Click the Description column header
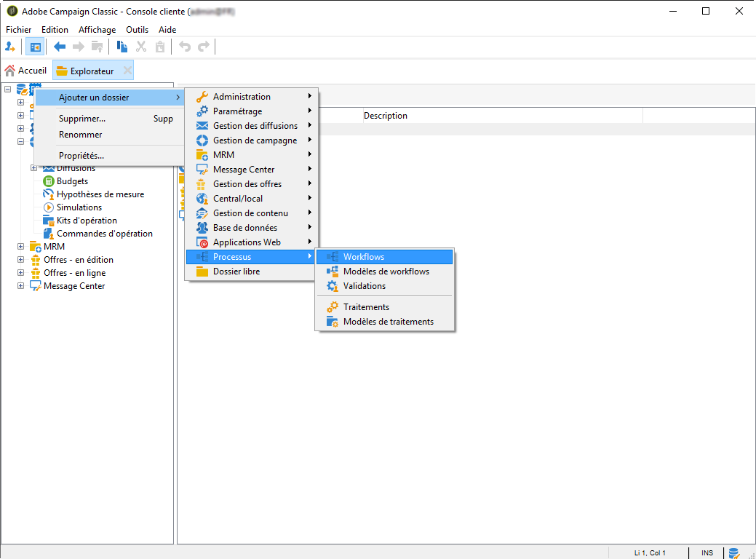 [x=503, y=116]
